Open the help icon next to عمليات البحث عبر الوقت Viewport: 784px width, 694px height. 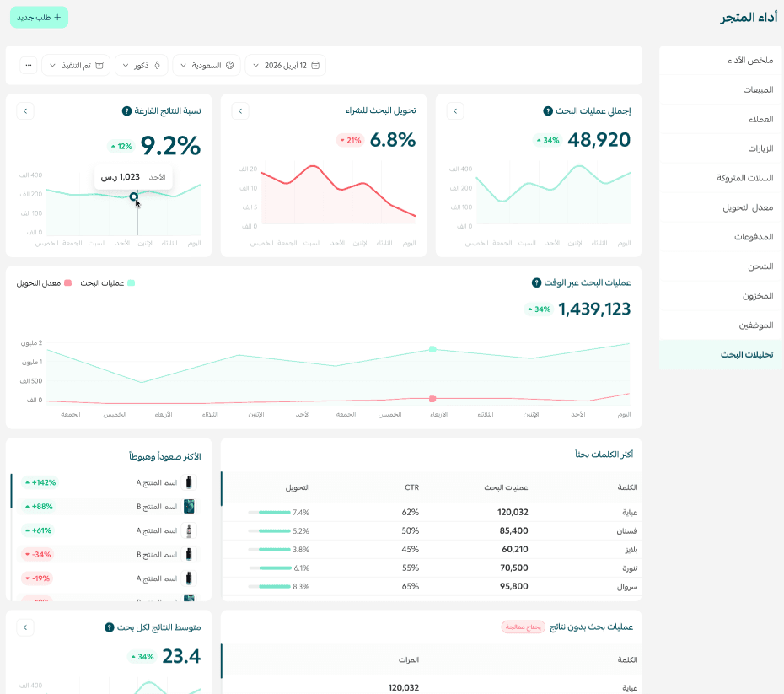click(536, 283)
